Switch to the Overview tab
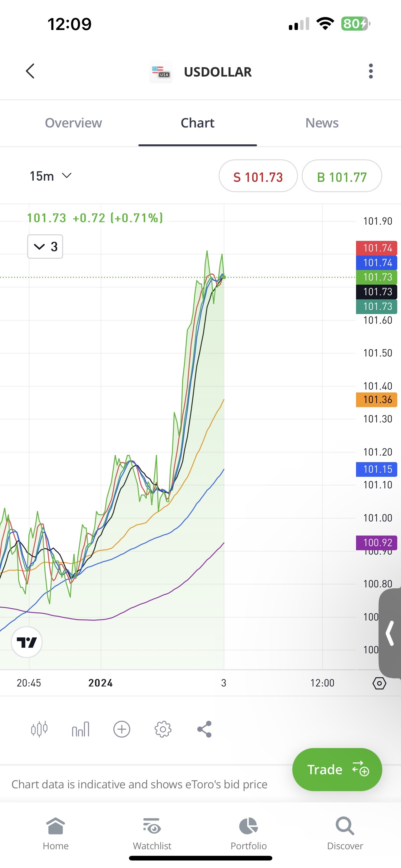 point(73,123)
